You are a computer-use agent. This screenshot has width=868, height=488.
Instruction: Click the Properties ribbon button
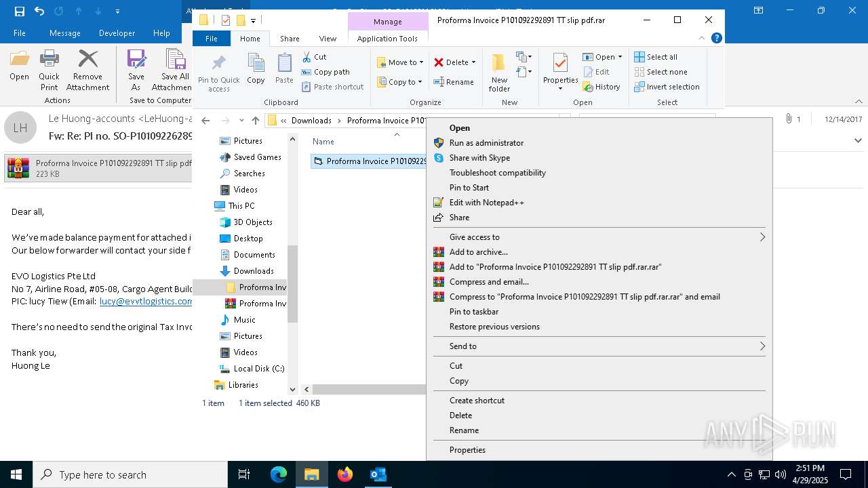click(x=560, y=73)
